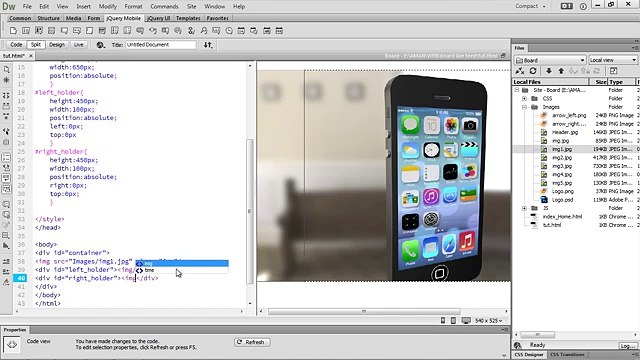The height and width of the screenshot is (360, 640).
Task: Open the Site menu
Action: click(x=191, y=7)
